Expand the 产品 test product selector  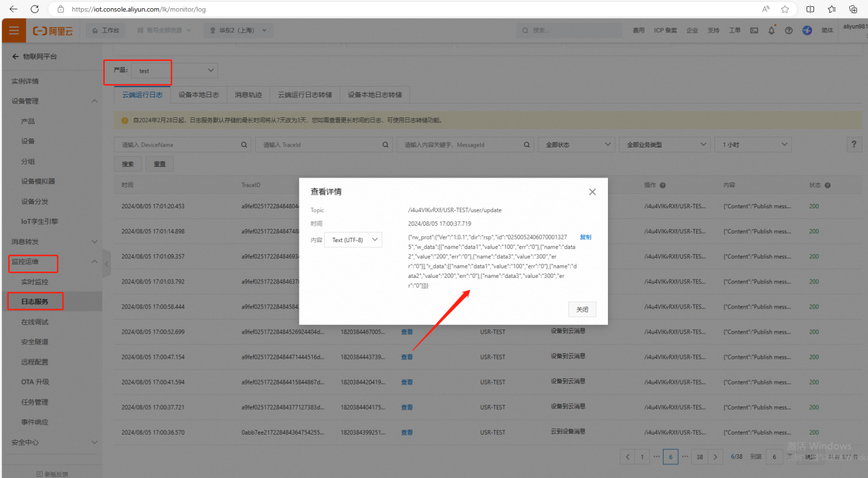[x=174, y=70]
